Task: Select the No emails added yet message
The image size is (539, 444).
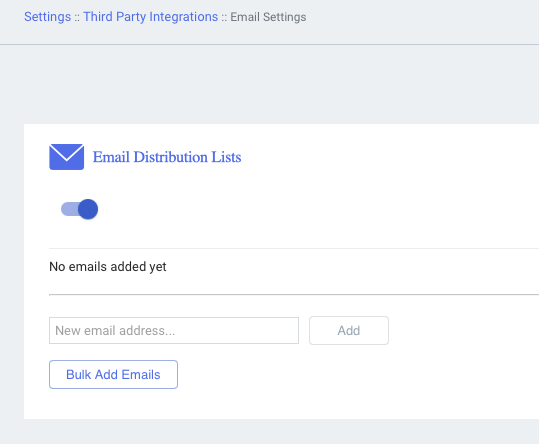Action: pos(108,267)
